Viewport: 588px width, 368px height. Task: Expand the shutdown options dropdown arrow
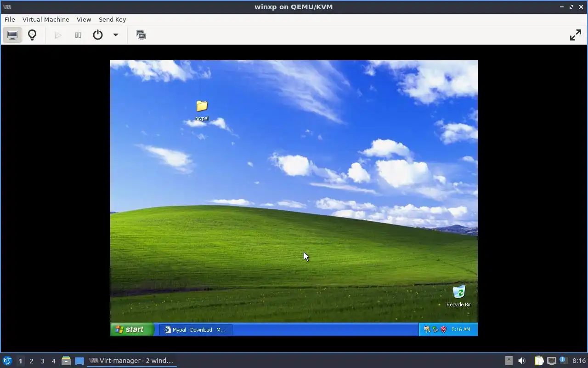[x=116, y=35]
